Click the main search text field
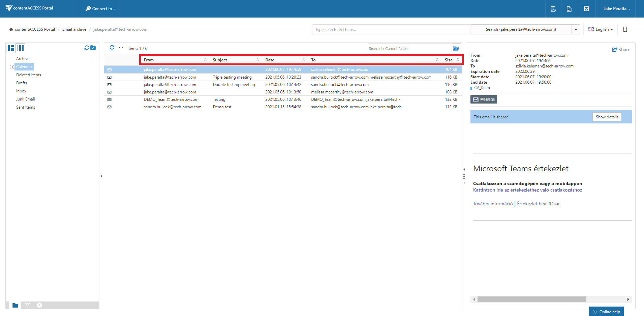Image resolution: width=644 pixels, height=316 pixels. click(x=391, y=30)
